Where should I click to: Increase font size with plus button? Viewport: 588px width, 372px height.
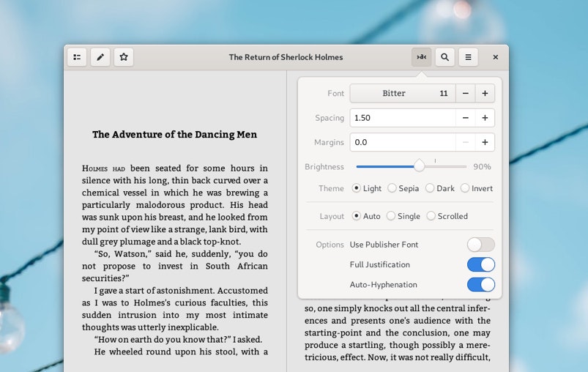(485, 94)
